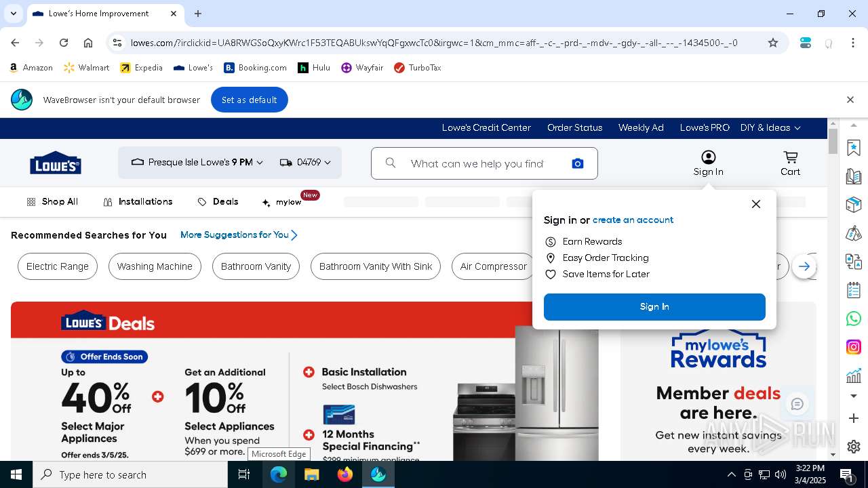This screenshot has height=488, width=868.
Task: Open the tab search dropdown
Action: pyautogui.click(x=13, y=14)
